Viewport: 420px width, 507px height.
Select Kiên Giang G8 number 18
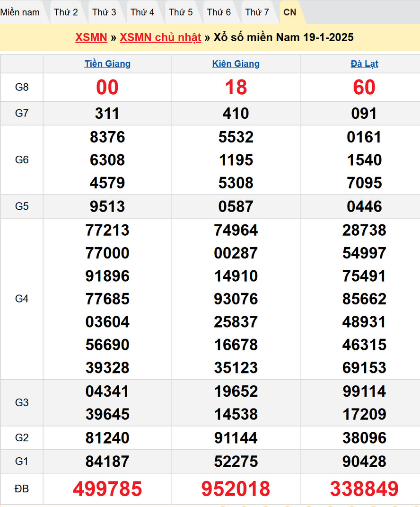236,88
